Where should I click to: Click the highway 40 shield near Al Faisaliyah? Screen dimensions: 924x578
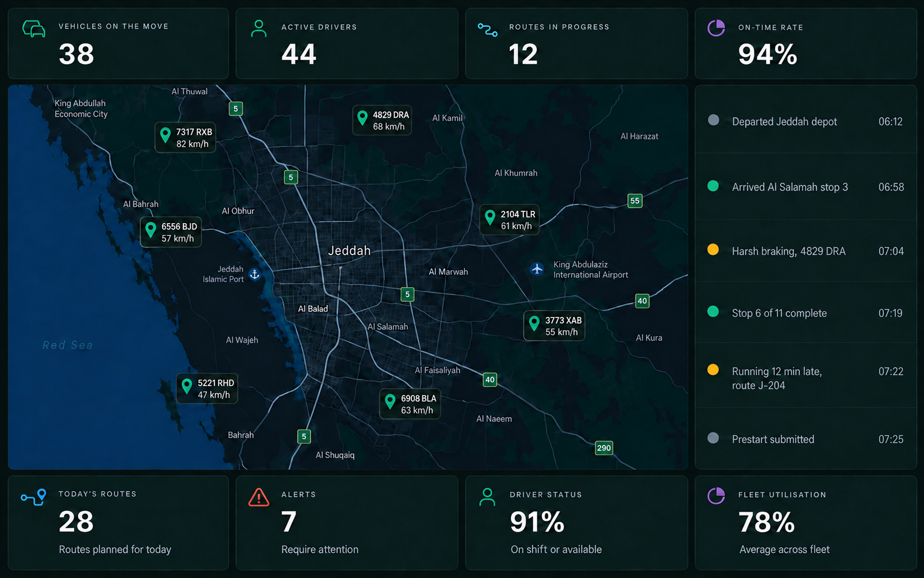(490, 379)
